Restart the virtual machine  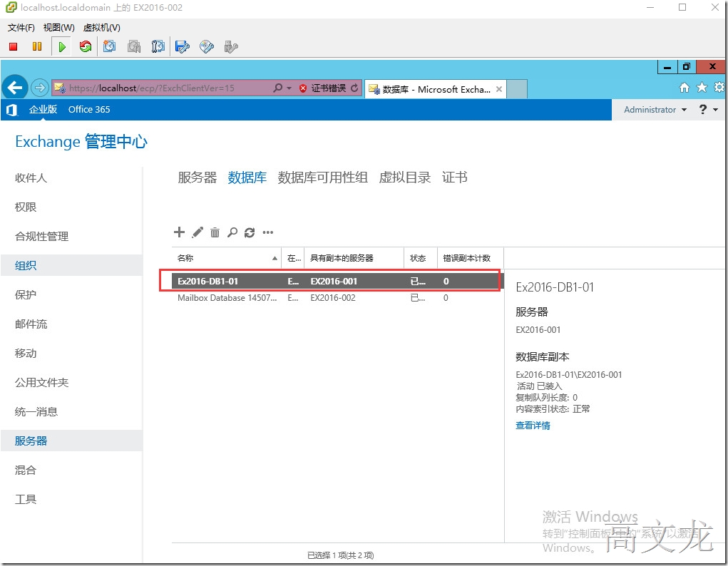click(x=86, y=46)
